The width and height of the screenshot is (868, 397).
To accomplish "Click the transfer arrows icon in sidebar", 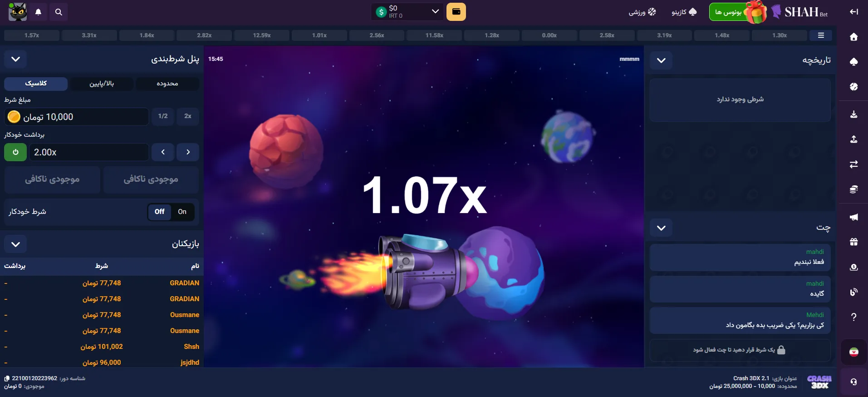I will [x=853, y=164].
